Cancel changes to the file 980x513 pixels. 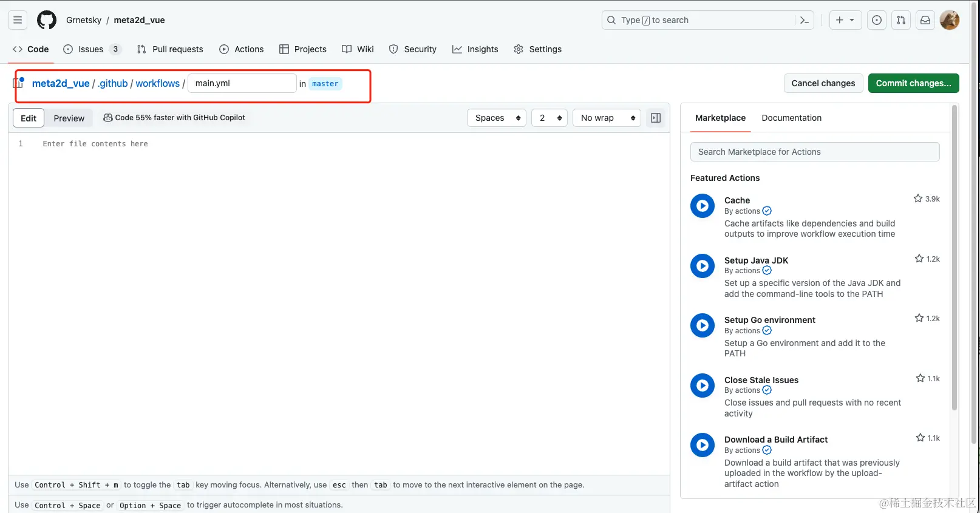[823, 83]
